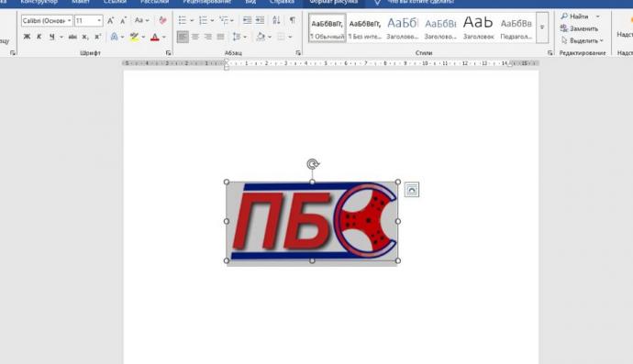The width and height of the screenshot is (633, 364).
Task: Toggle strikethrough text formatting
Action: [x=72, y=37]
